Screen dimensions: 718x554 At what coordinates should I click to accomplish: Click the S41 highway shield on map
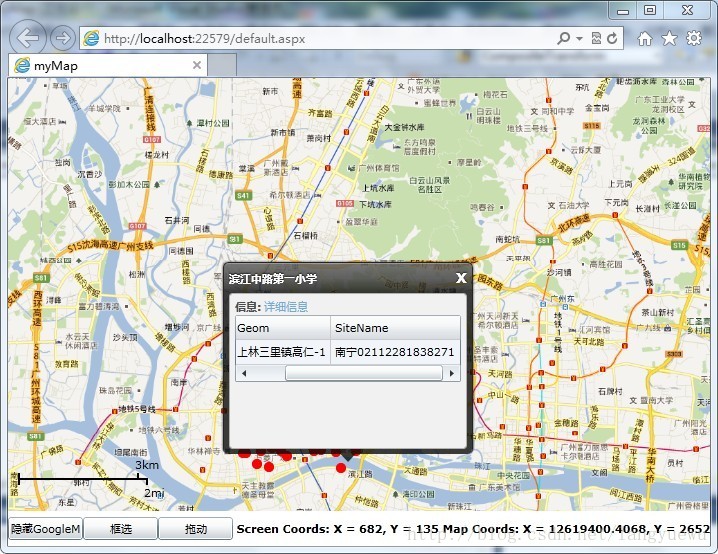pos(243,196)
